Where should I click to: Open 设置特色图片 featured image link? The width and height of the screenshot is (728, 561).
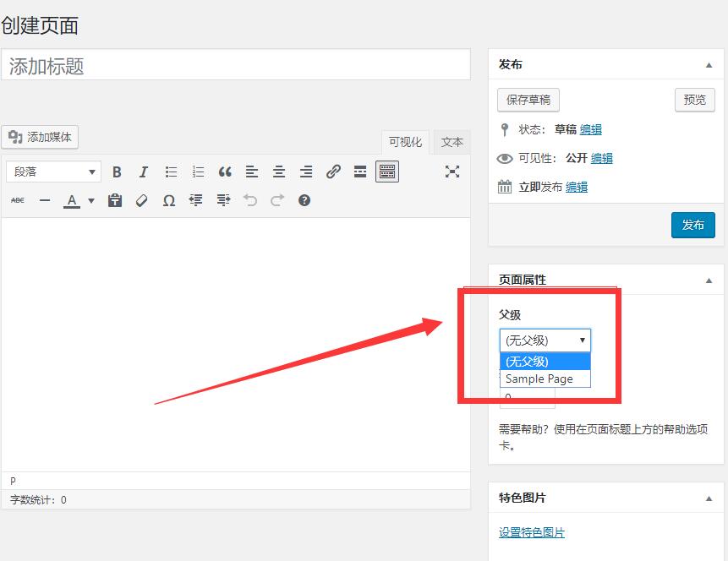click(x=532, y=532)
